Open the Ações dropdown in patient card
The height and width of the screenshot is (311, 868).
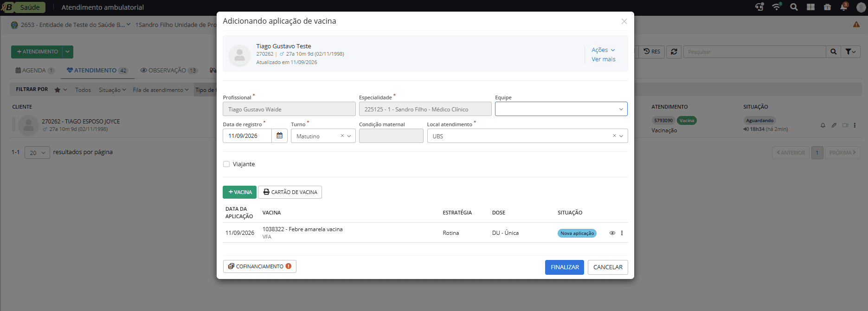[603, 50]
